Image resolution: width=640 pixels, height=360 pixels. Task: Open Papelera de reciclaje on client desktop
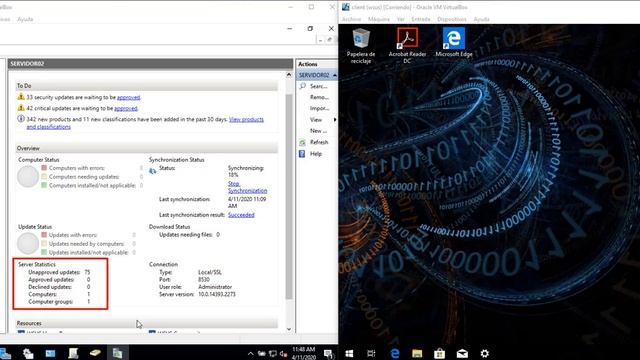point(360,46)
